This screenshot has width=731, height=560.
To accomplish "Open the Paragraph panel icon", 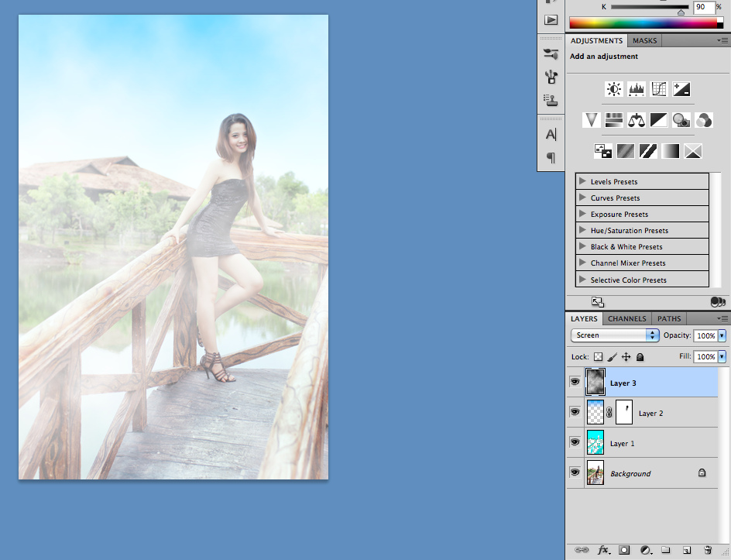I will click(551, 157).
